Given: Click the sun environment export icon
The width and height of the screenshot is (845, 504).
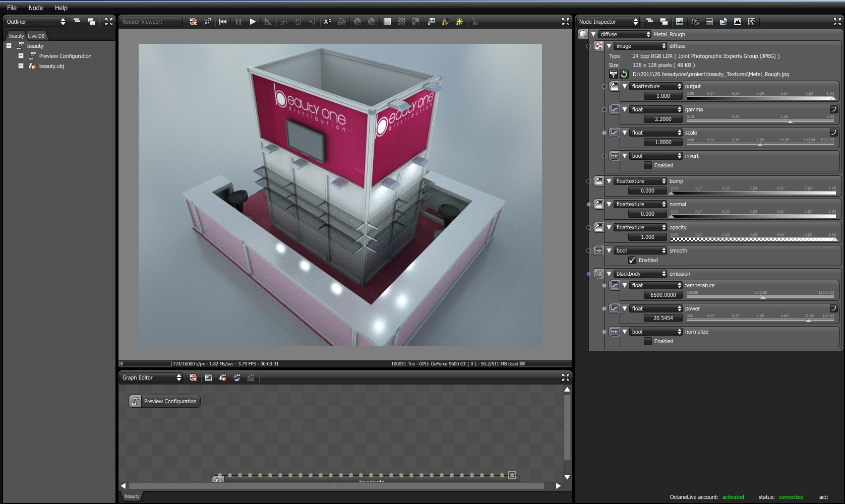Looking at the screenshot, I should (x=459, y=22).
